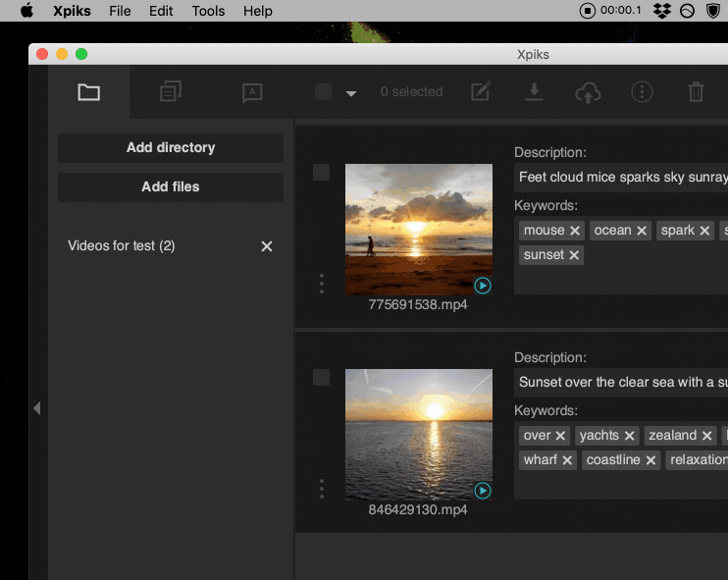Toggle the select-all checkbox in toolbar
The height and width of the screenshot is (580, 728).
(324, 92)
